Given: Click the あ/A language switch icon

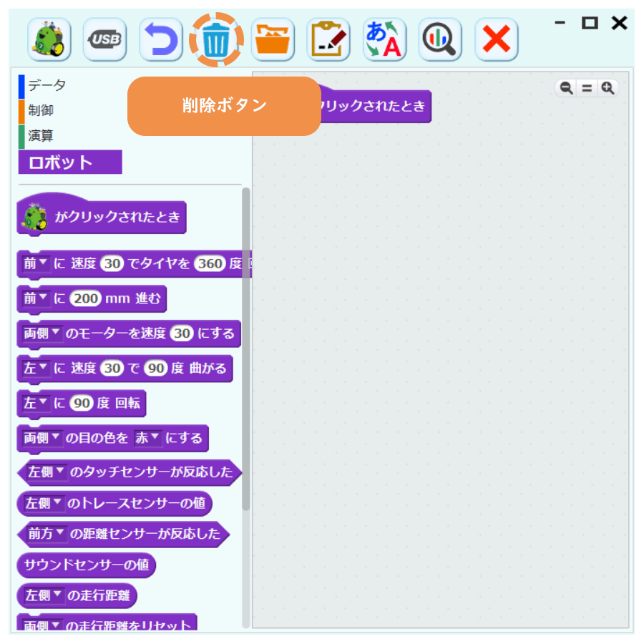Looking at the screenshot, I should pyautogui.click(x=384, y=40).
